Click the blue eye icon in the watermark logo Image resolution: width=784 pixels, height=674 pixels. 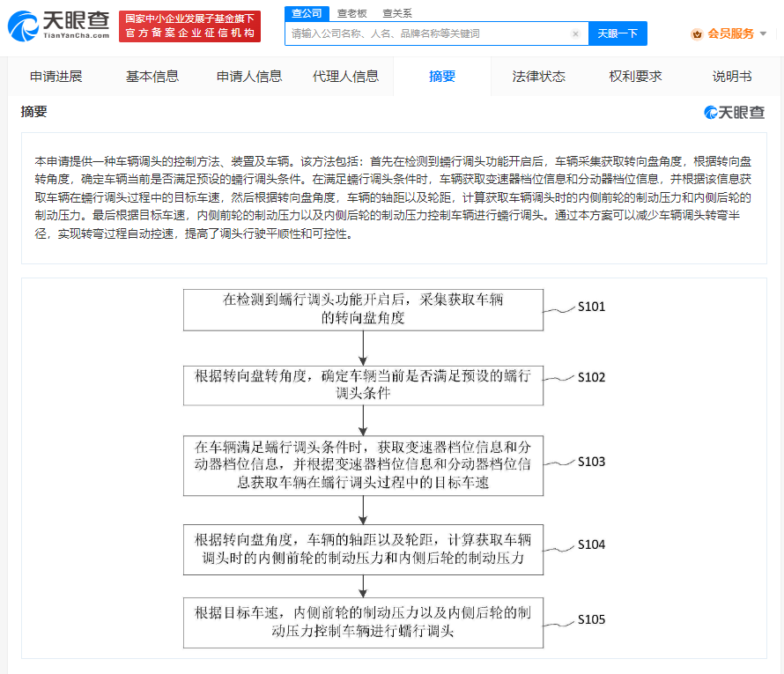(x=708, y=112)
